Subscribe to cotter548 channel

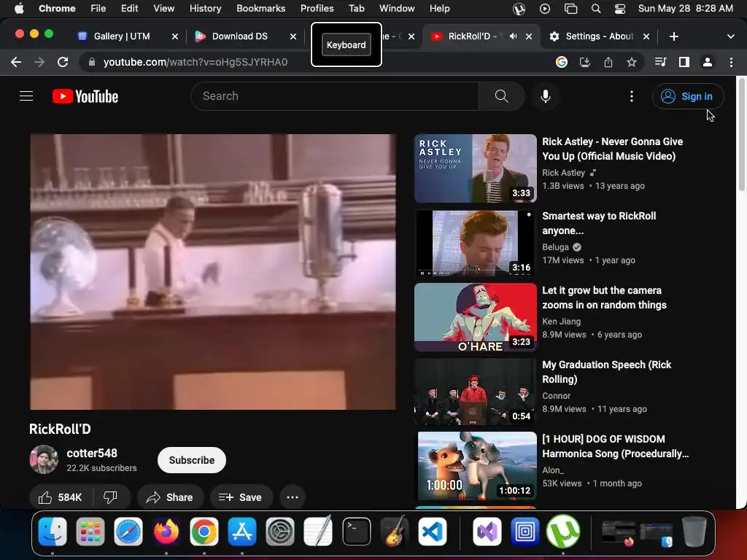(x=192, y=460)
